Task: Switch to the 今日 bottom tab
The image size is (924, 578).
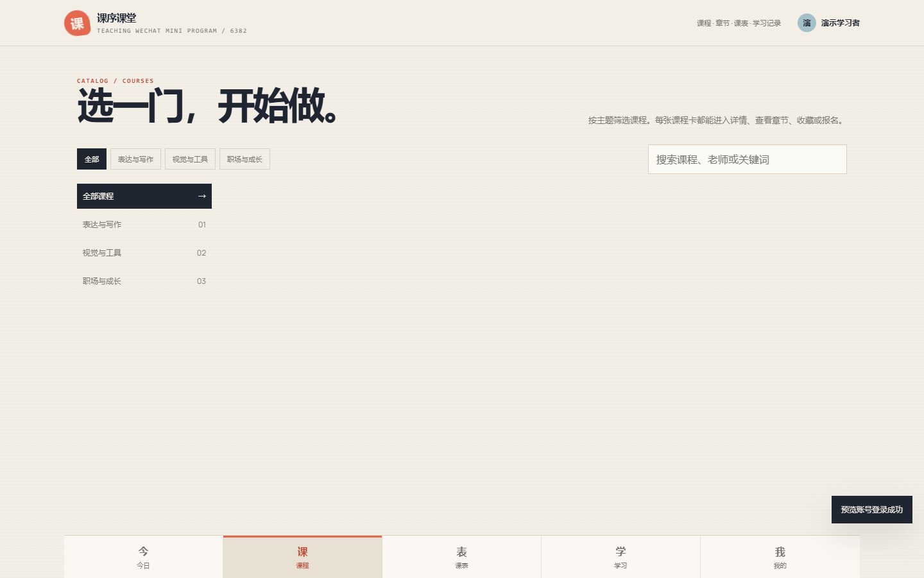Action: coord(143,557)
